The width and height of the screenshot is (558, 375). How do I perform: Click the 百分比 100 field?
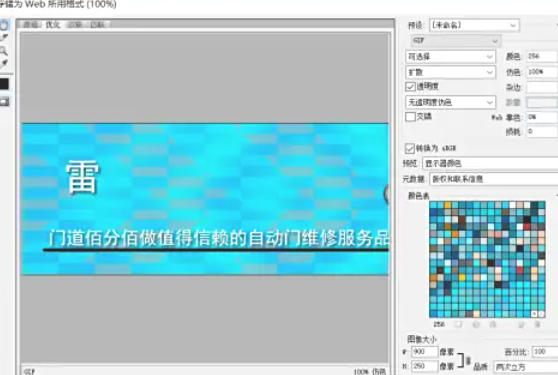point(545,352)
